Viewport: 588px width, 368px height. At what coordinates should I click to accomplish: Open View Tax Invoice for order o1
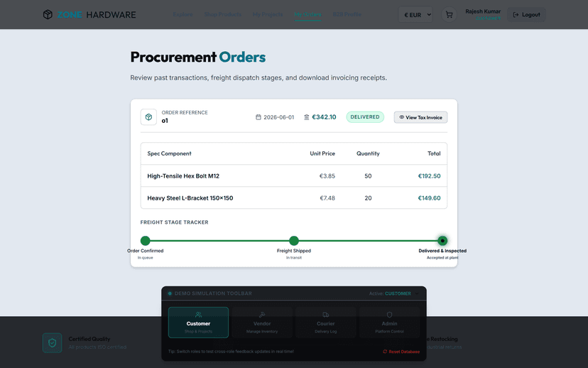(420, 117)
